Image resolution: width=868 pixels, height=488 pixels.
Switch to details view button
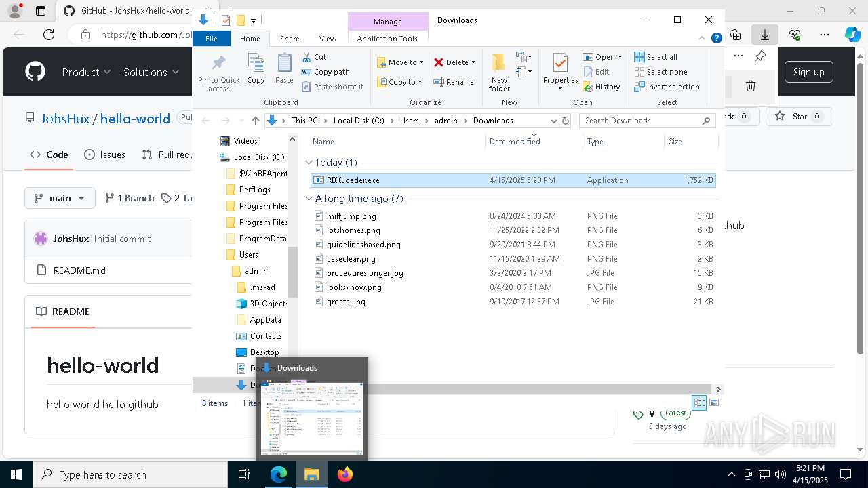[699, 403]
